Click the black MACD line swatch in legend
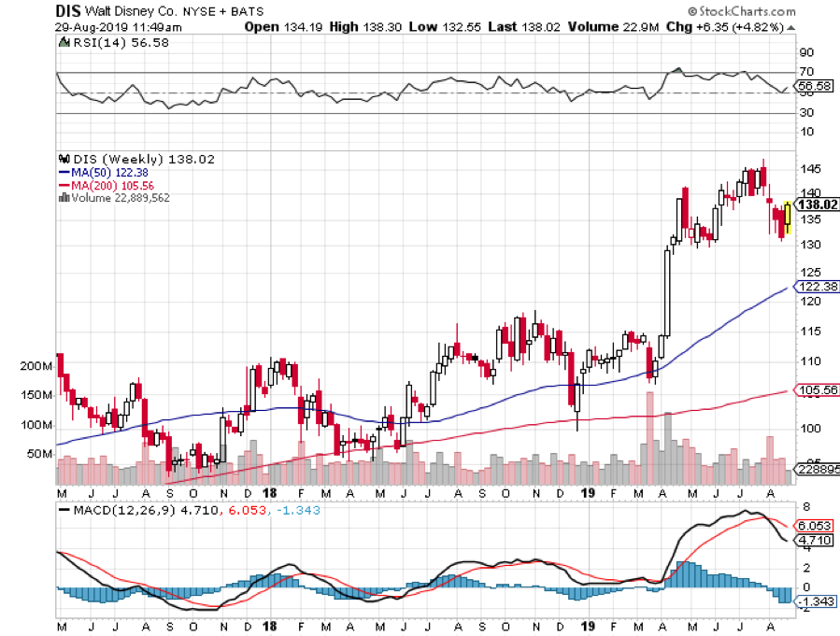Image resolution: width=840 pixels, height=636 pixels. click(64, 510)
